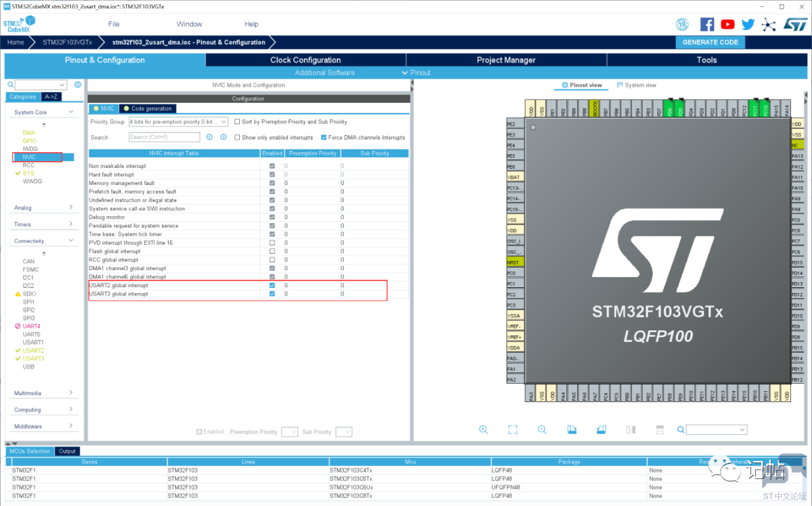Go to previous NVIC search result

(209, 137)
